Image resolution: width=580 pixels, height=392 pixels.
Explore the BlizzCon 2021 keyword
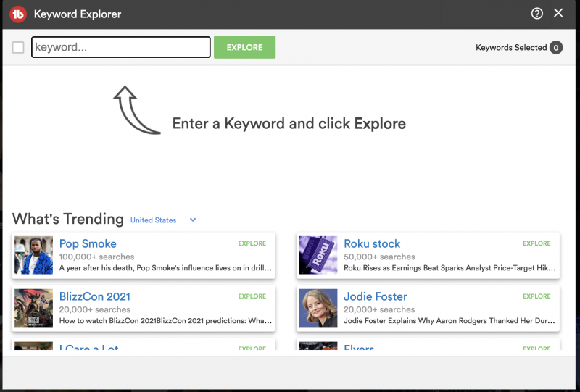tap(252, 296)
